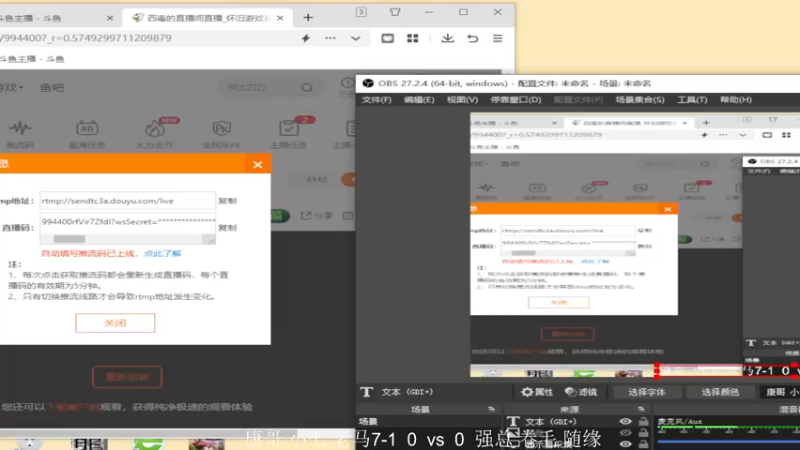Open 滤镜 filters in OBS source toolbar
800x450 pixels.
pyautogui.click(x=581, y=392)
